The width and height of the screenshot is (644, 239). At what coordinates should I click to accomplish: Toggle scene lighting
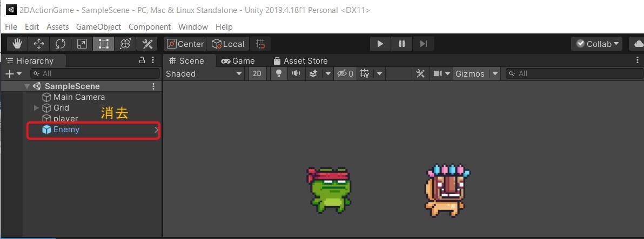[279, 74]
